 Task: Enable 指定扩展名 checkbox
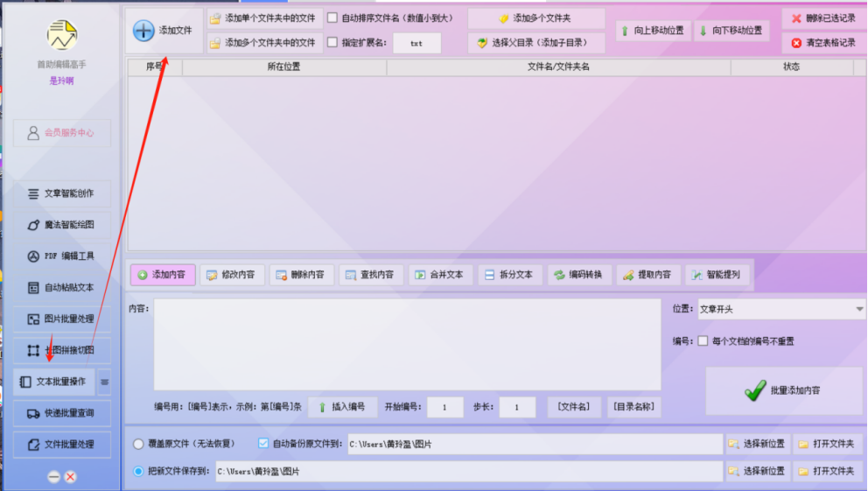pyautogui.click(x=332, y=42)
